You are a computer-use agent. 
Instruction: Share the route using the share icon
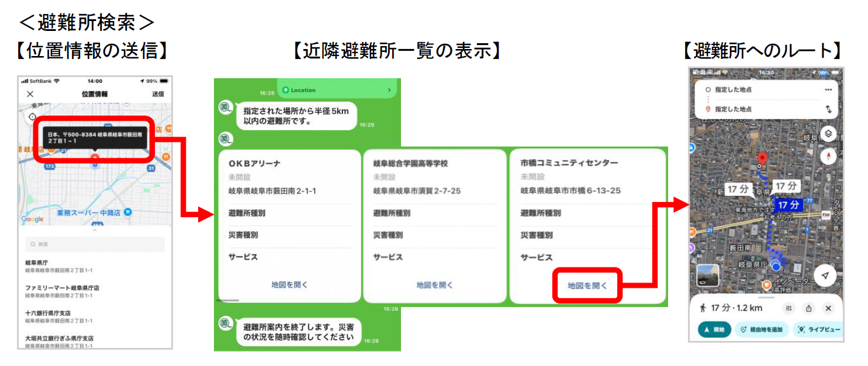(x=808, y=308)
